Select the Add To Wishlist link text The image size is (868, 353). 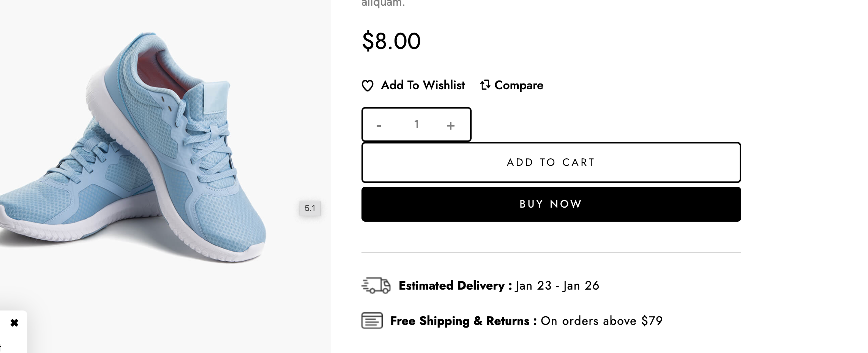tap(423, 85)
